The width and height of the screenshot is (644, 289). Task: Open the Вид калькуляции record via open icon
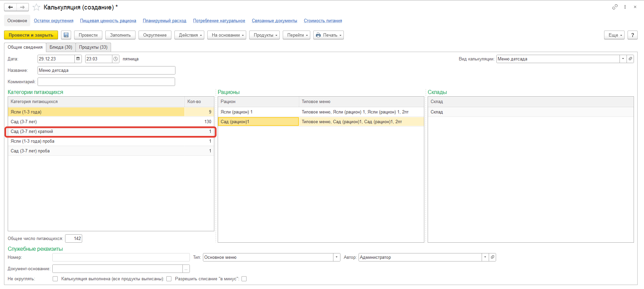click(630, 59)
